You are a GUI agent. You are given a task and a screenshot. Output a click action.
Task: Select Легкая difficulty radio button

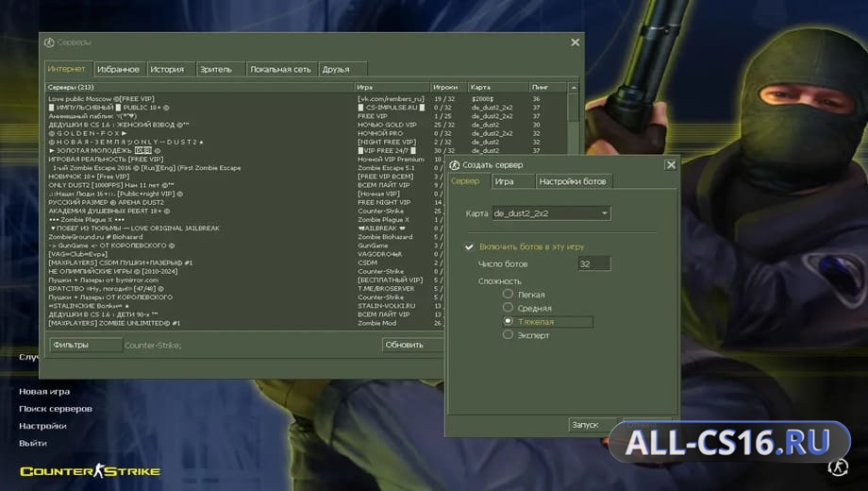point(508,294)
